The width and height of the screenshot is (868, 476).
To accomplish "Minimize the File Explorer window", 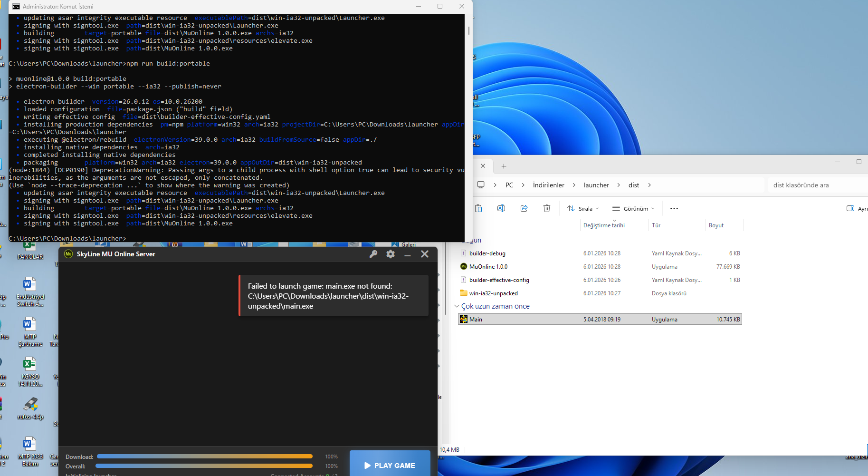I will pos(838,162).
